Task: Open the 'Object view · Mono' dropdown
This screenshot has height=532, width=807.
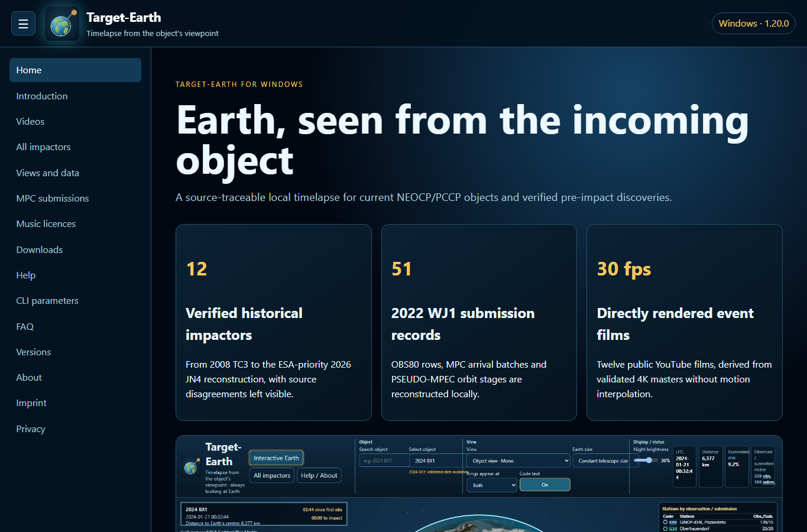Action: coord(518,460)
